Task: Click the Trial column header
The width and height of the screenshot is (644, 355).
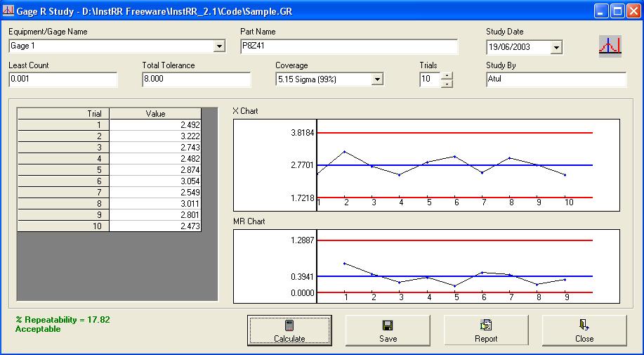Action: 63,114
